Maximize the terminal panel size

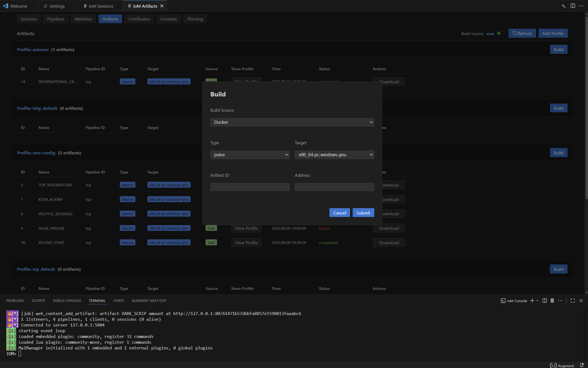coord(573,301)
